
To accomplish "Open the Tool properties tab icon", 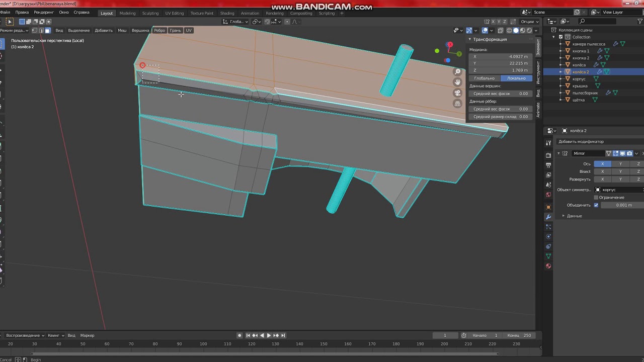I will pyautogui.click(x=548, y=143).
